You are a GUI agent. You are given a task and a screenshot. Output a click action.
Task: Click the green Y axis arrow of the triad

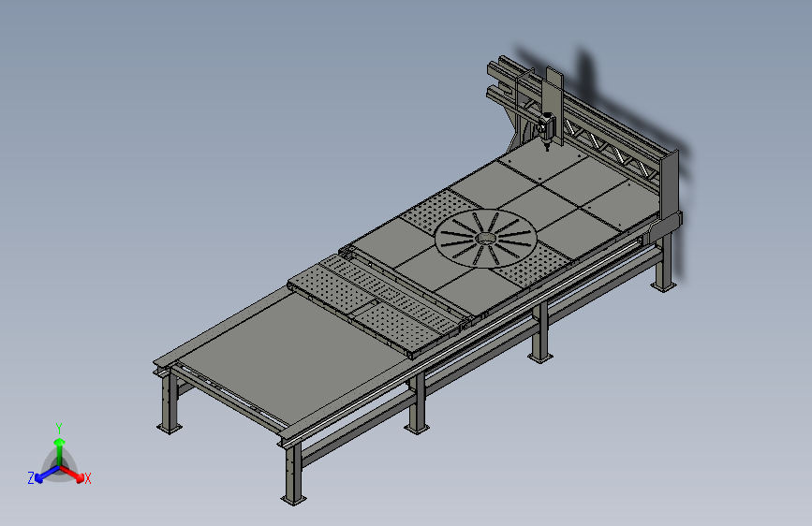(x=60, y=451)
